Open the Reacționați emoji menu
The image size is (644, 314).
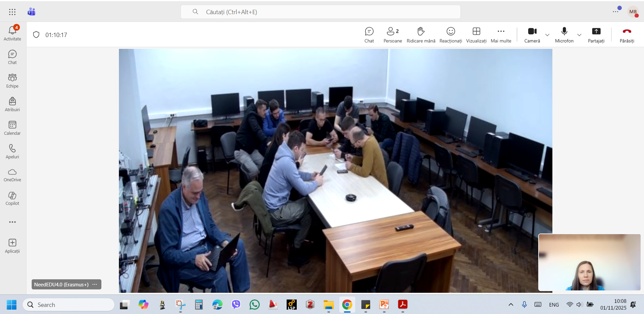tap(451, 35)
